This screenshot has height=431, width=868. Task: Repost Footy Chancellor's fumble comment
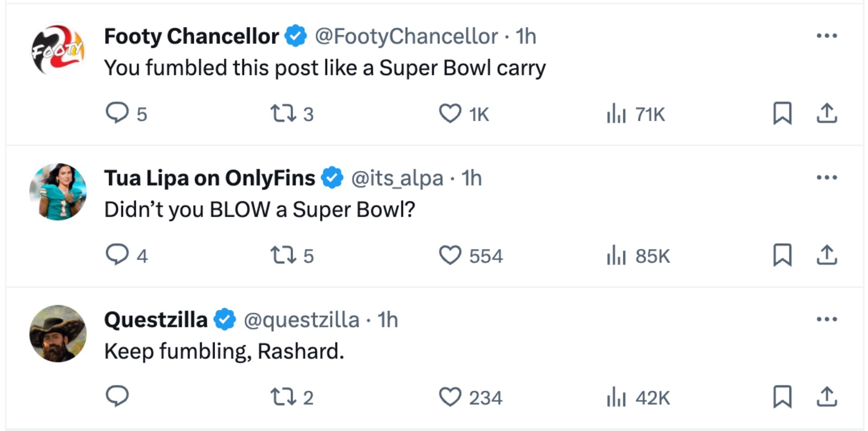[283, 113]
